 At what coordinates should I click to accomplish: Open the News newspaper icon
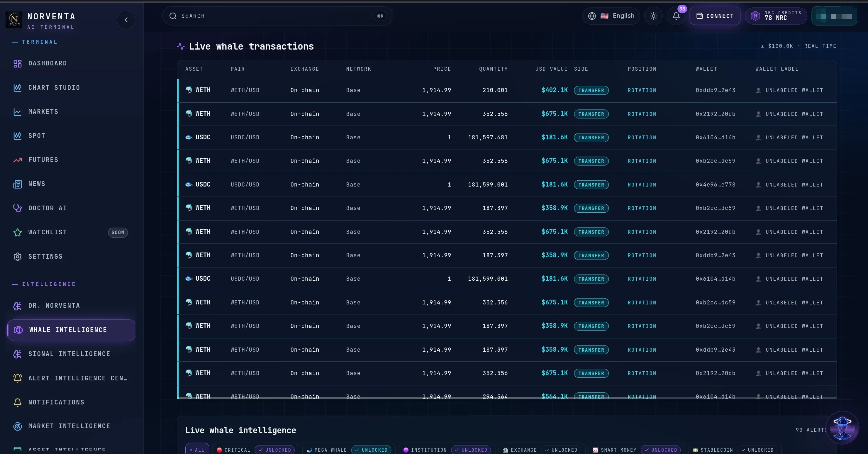click(17, 184)
